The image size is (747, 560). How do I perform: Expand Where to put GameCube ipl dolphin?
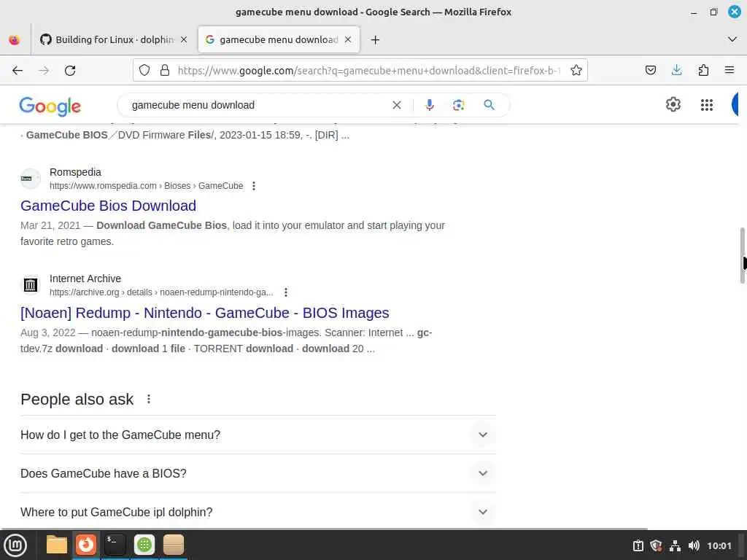pos(258,512)
